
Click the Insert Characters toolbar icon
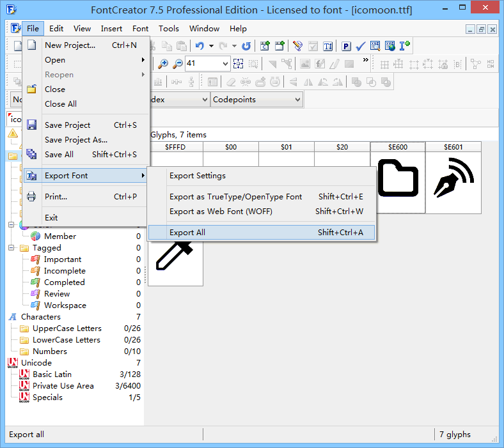click(265, 46)
